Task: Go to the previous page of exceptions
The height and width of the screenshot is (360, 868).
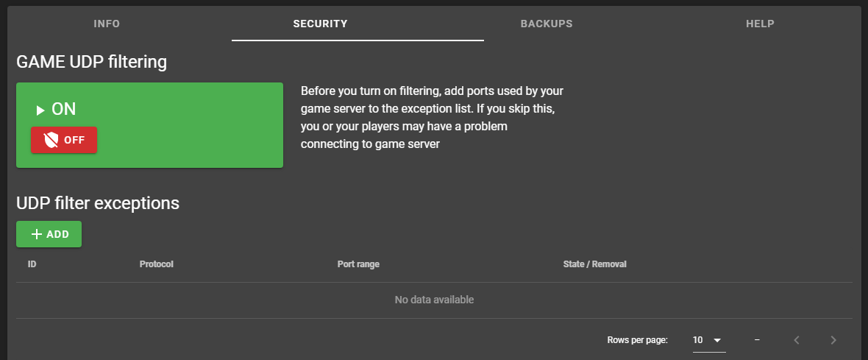Action: [x=796, y=340]
